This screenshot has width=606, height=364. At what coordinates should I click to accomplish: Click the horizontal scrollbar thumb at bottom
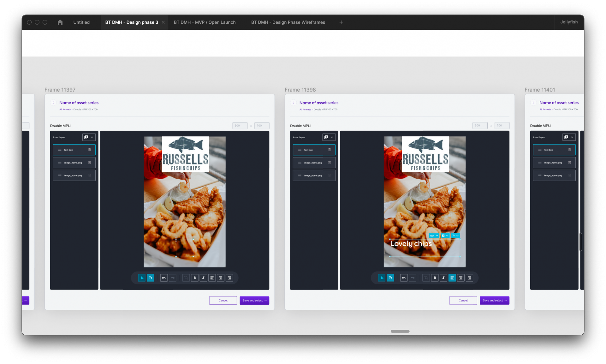pyautogui.click(x=400, y=331)
